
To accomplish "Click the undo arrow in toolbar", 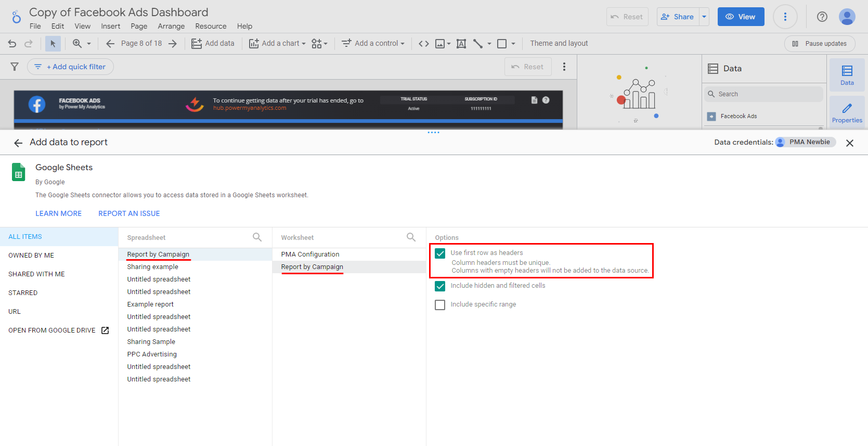I will tap(12, 44).
